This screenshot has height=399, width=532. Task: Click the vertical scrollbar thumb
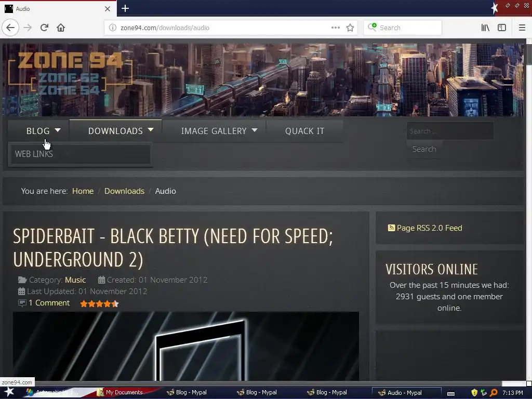point(529,55)
